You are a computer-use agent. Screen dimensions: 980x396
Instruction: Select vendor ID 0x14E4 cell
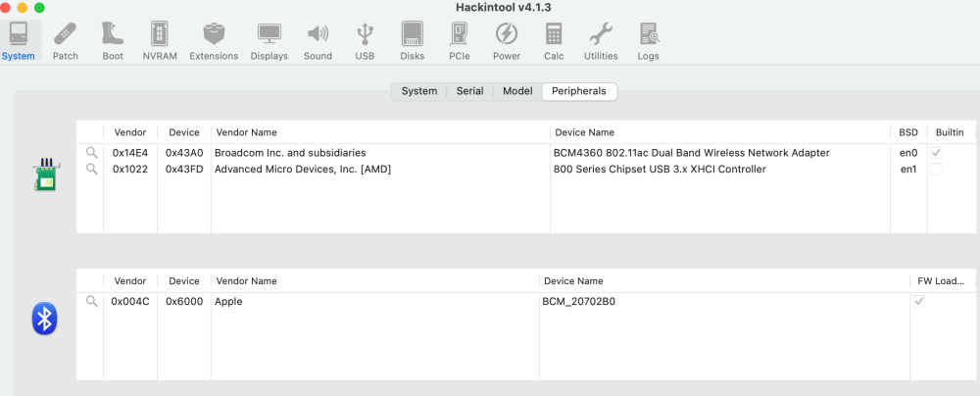tap(130, 152)
